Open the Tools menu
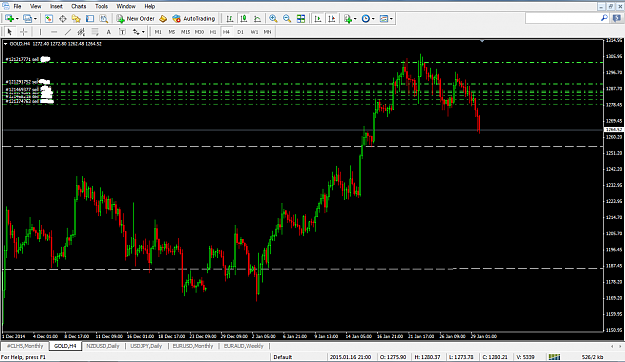 point(101,6)
